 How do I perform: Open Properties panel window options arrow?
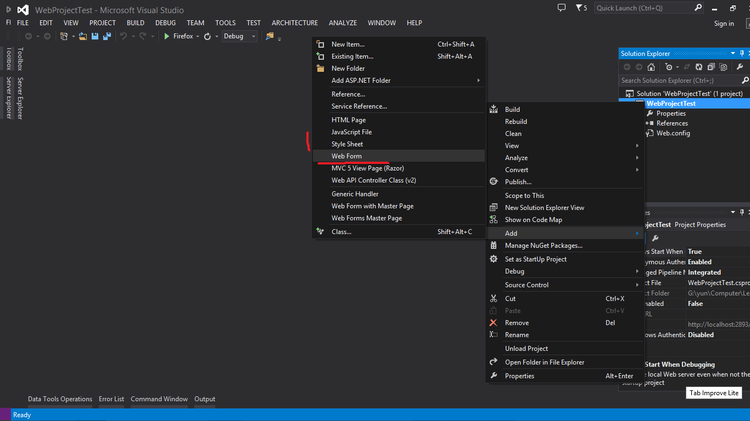pos(733,212)
